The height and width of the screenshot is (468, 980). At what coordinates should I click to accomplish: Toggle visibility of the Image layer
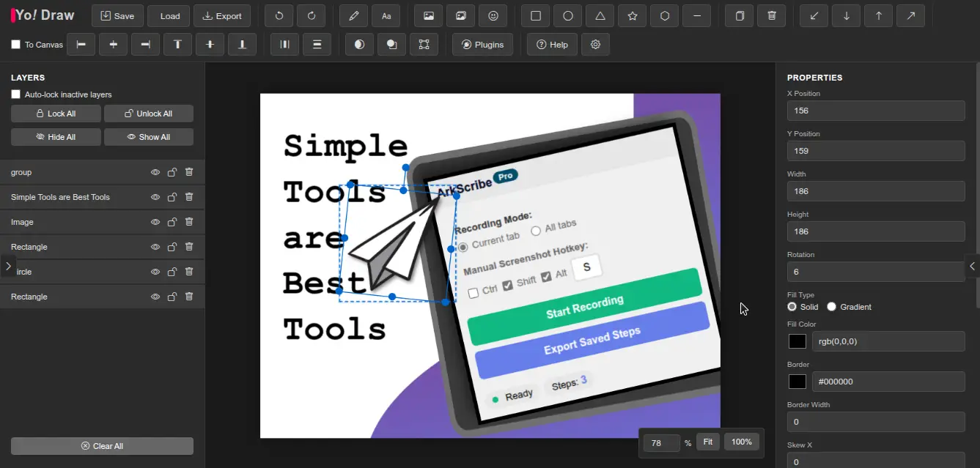(x=155, y=221)
